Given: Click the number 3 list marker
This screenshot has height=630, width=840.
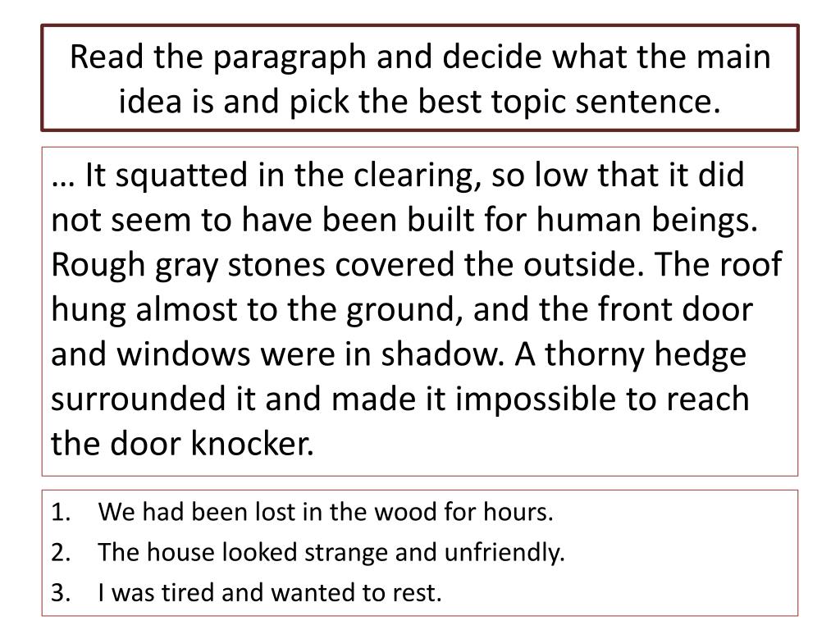Looking at the screenshot, I should point(61,592).
